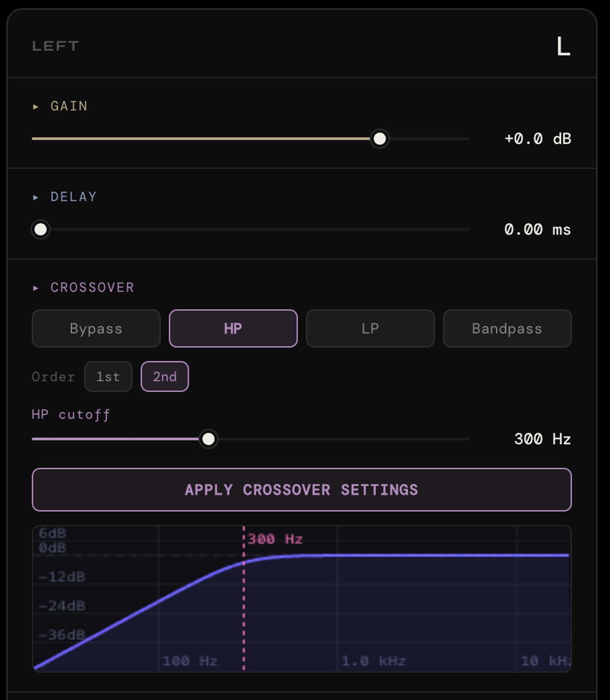Click the -36dB graph axis label
The image size is (610, 700).
pos(62,635)
